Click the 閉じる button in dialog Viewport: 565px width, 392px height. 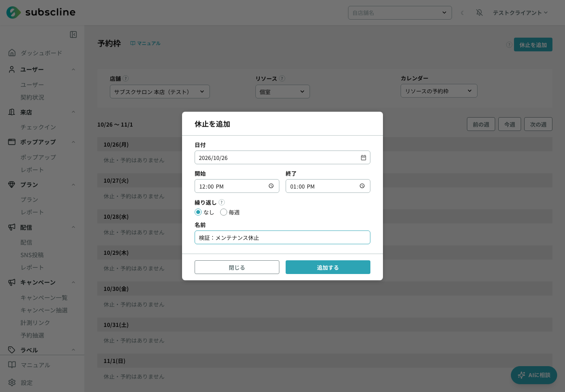tap(237, 267)
